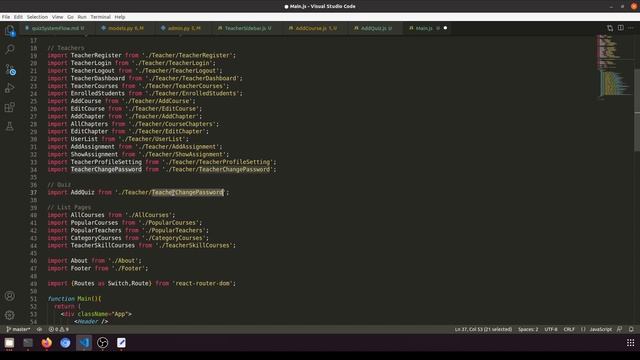Click line number 35 in gutter
Viewport: 640px width, 360px height.
[x=33, y=177]
